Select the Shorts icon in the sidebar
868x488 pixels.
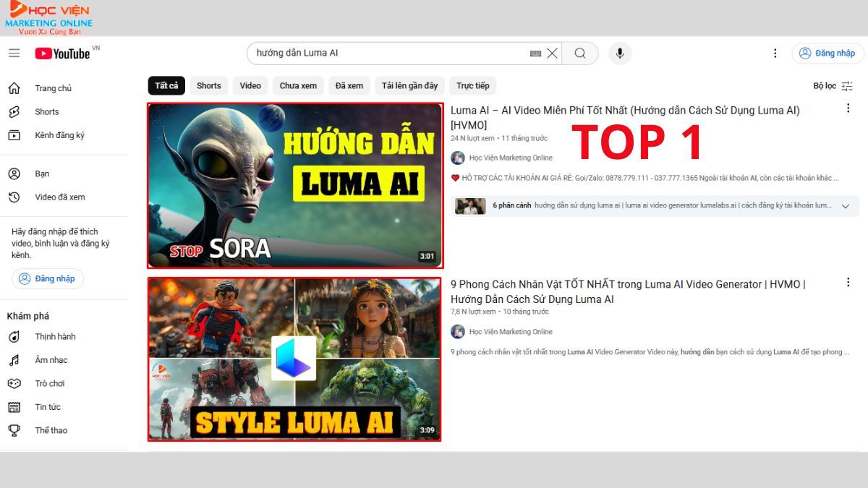pyautogui.click(x=14, y=111)
